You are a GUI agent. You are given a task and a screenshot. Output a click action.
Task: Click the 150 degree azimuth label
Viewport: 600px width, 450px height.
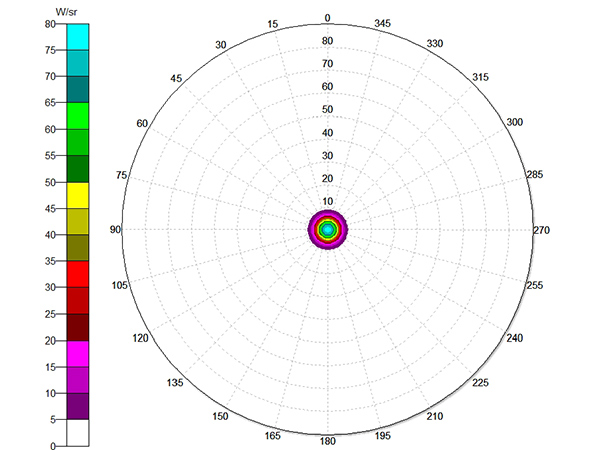click(220, 416)
